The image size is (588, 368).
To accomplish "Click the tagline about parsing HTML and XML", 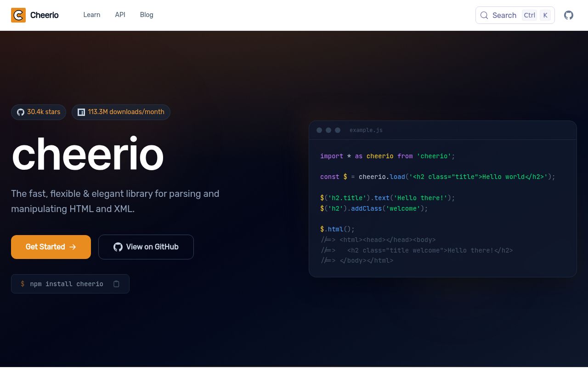I will (115, 201).
